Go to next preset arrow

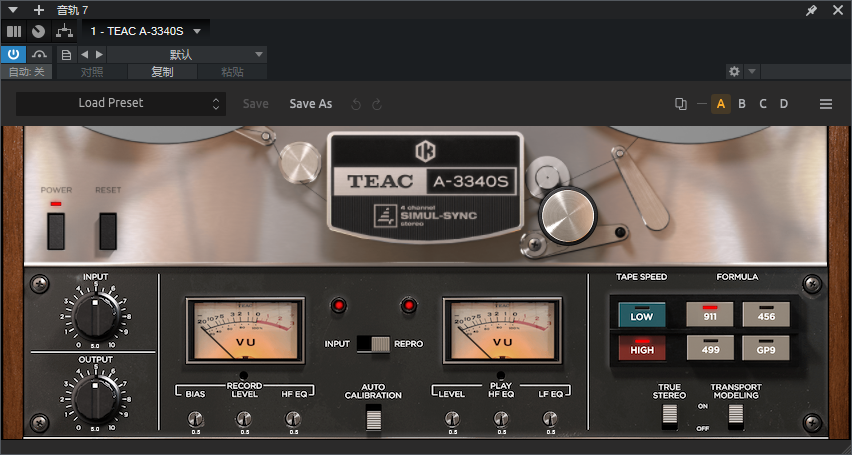pos(99,54)
